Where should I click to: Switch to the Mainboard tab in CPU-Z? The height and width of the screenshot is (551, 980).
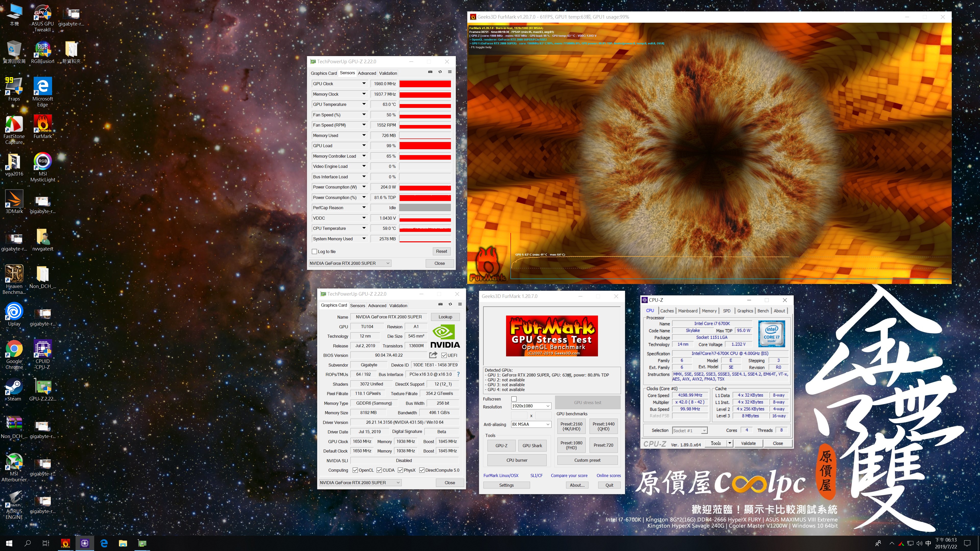(688, 311)
